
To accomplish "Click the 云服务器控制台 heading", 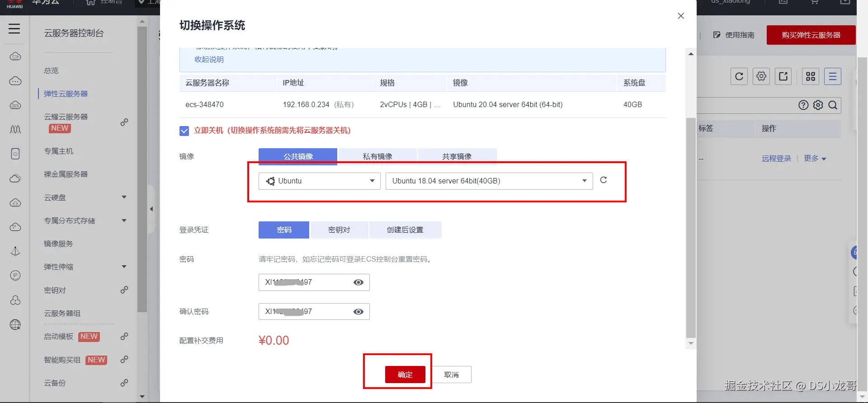I will (74, 33).
